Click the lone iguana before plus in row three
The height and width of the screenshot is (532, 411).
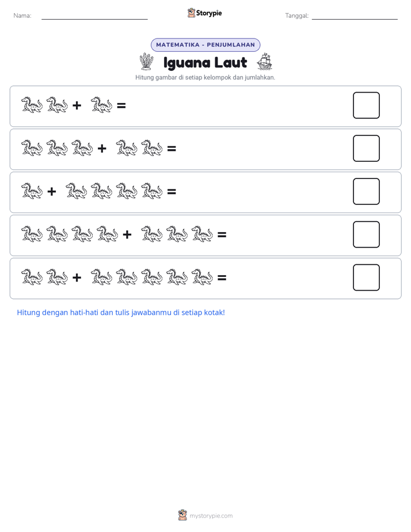(32, 191)
